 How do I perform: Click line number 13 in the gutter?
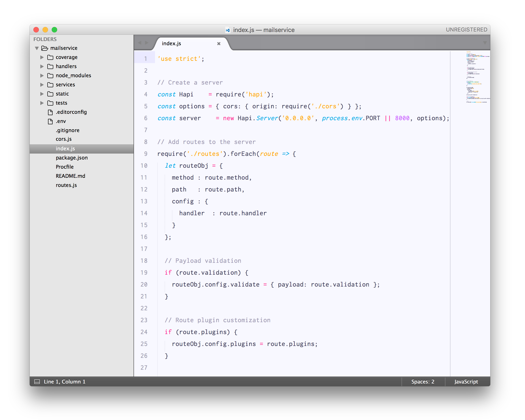pyautogui.click(x=144, y=201)
